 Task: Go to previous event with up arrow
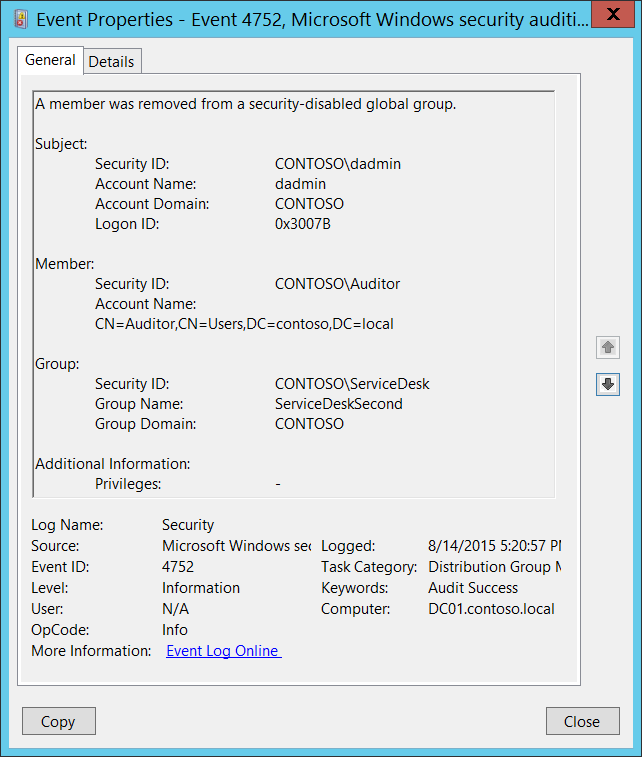(608, 348)
